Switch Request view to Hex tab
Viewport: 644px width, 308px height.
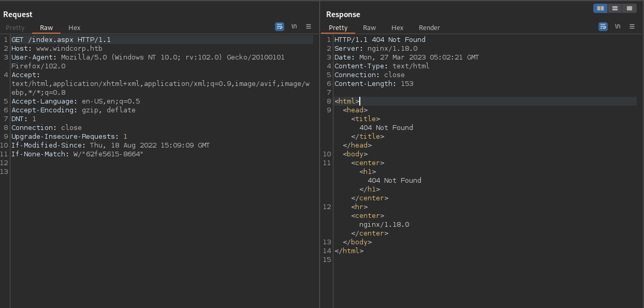74,28
